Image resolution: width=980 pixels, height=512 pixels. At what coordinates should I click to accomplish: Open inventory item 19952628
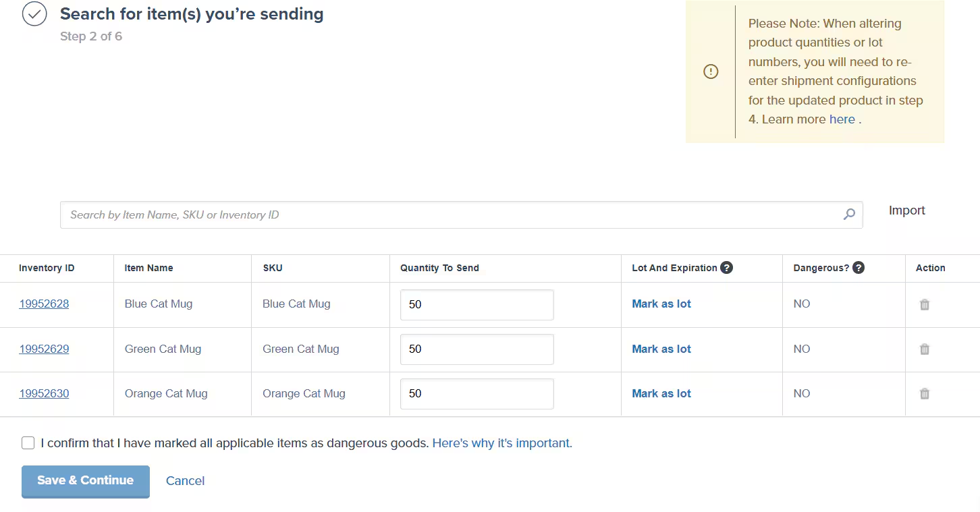44,304
